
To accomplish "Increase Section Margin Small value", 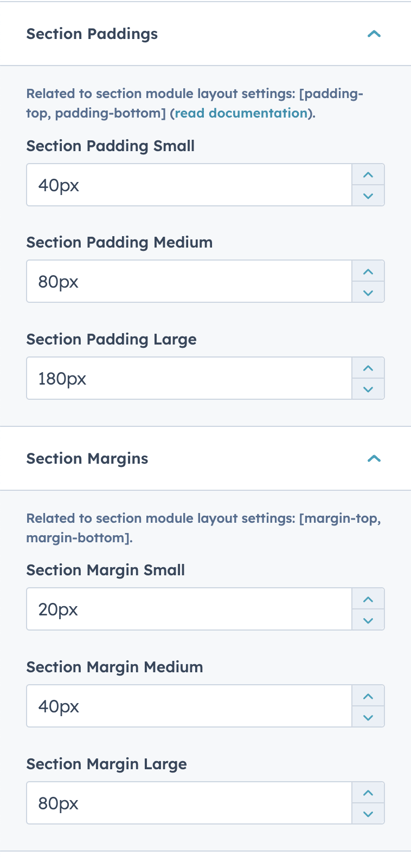I will click(x=368, y=600).
